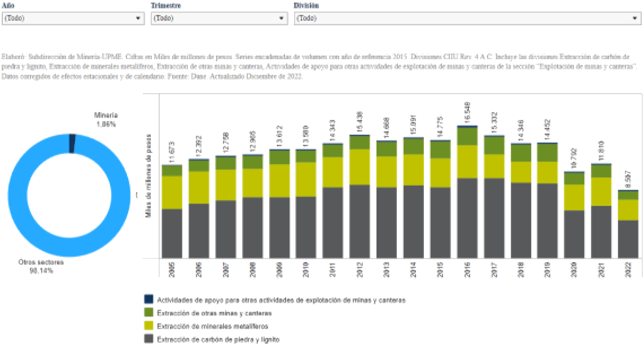Select the yellow segment of the 2012 bar

[x=360, y=167]
